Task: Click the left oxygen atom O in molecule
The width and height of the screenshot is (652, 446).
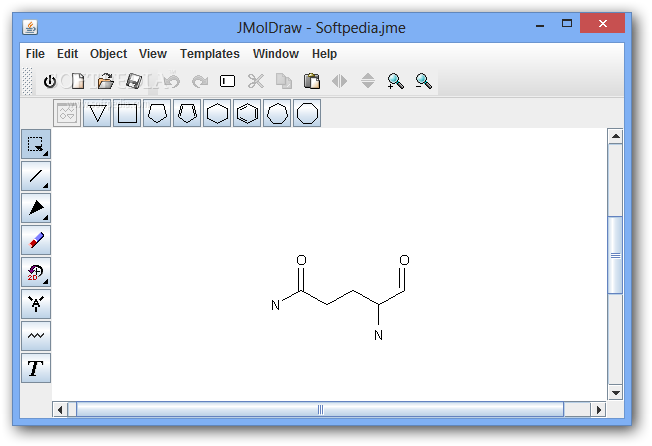Action: (x=301, y=260)
